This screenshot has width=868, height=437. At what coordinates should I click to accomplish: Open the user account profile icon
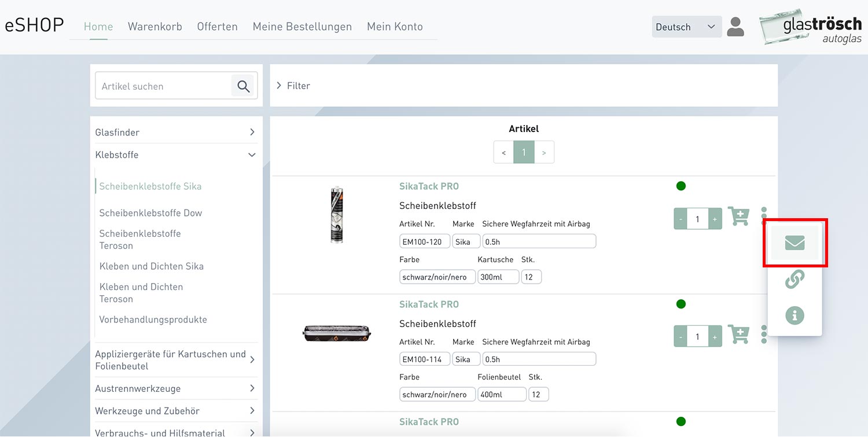[735, 27]
